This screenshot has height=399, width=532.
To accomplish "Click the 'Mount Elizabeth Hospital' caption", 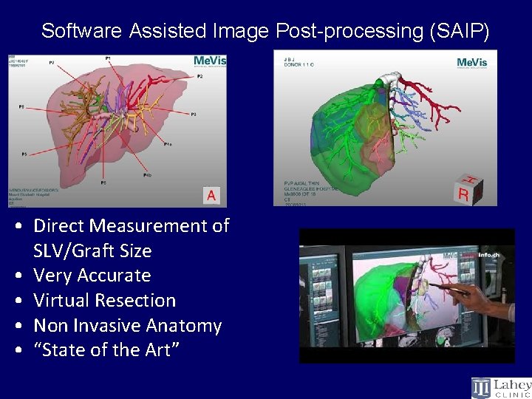I will (29, 195).
